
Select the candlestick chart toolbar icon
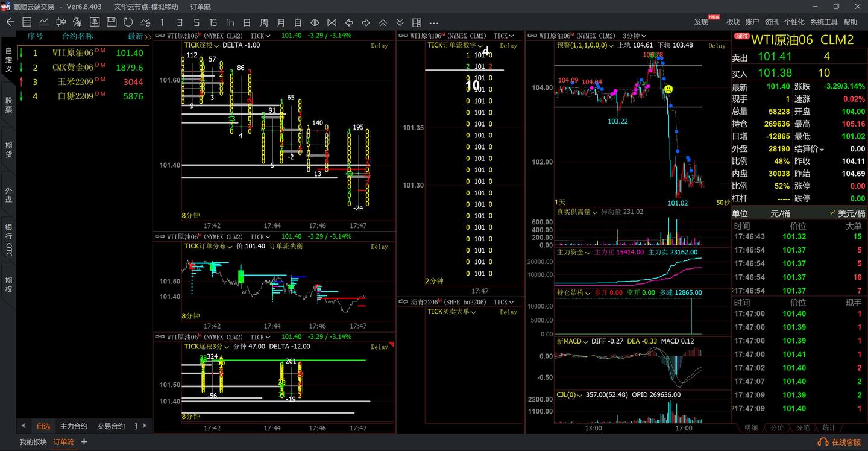click(x=60, y=22)
